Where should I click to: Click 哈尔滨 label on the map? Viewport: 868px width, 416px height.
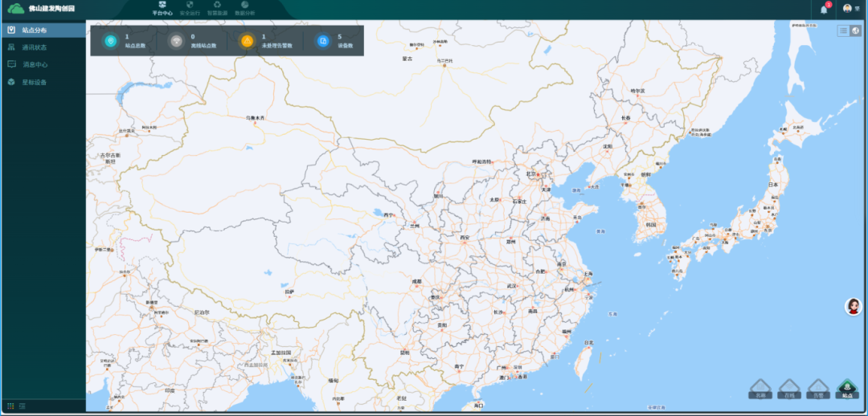coord(637,91)
